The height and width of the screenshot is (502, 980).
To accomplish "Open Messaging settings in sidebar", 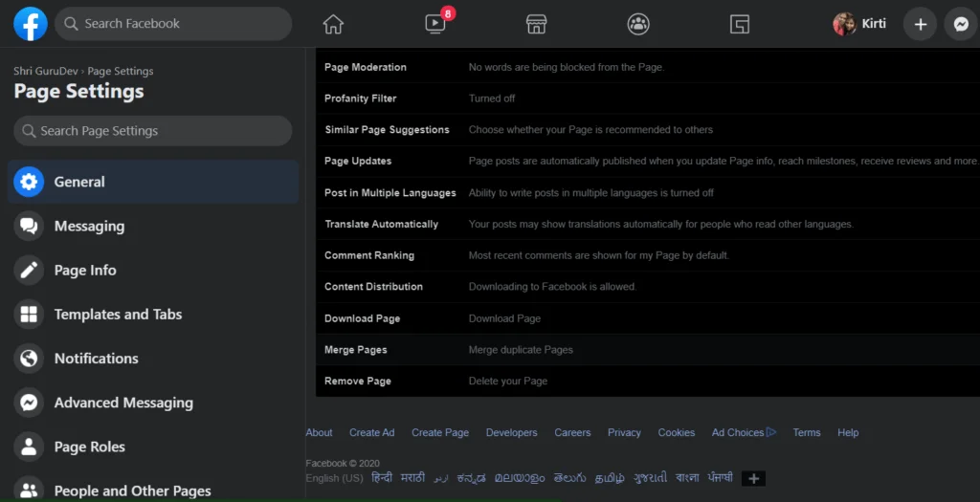I will [x=89, y=227].
